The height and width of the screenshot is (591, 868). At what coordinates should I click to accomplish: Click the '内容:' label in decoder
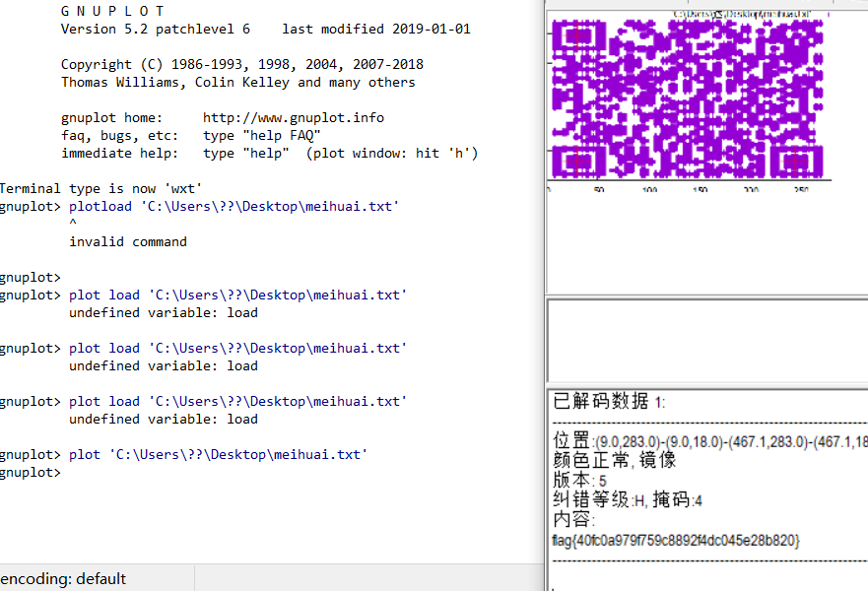573,520
